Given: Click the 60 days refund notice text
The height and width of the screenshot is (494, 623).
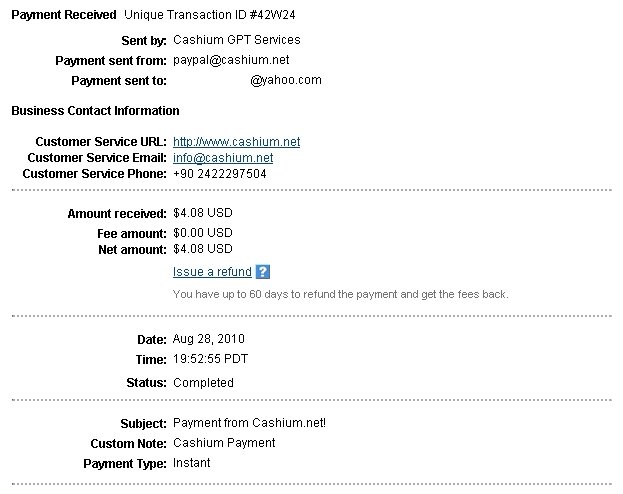Looking at the screenshot, I should (341, 294).
